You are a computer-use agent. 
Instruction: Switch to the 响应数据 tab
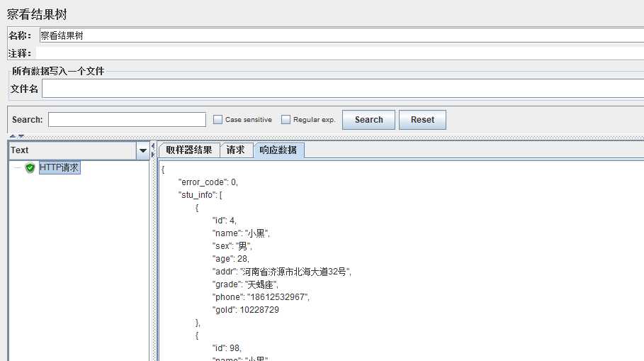click(278, 150)
